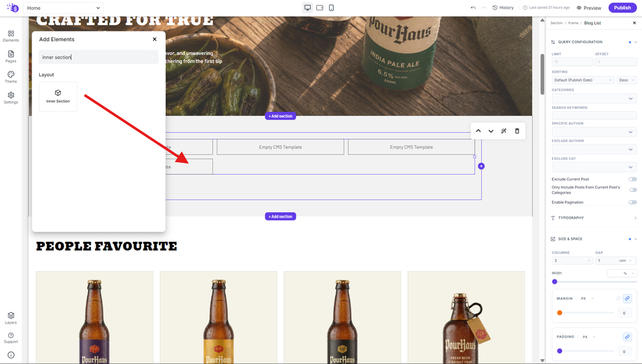Viewport: 642px width, 364px height.
Task: Open the Exclude Author dropdown
Action: click(x=594, y=150)
